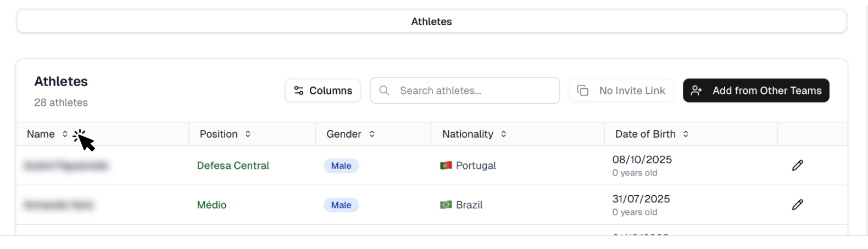Open the Defesa Central position link
Image resolution: width=868 pixels, height=249 pixels.
233,165
